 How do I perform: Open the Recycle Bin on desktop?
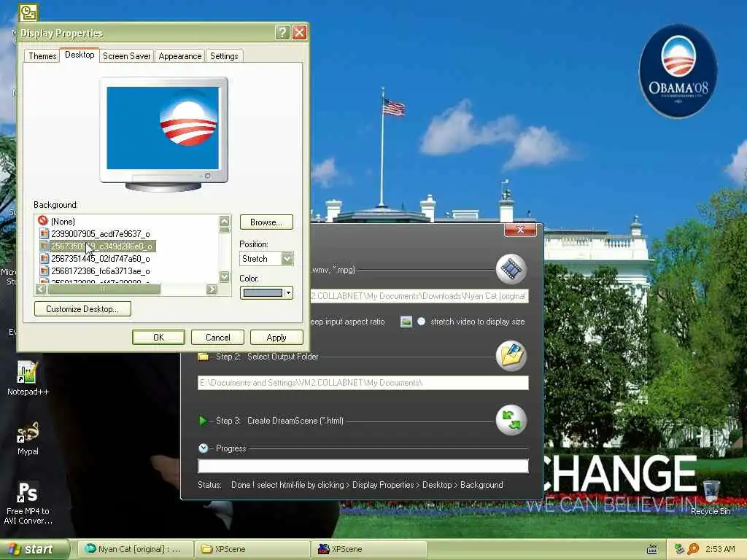point(711,497)
